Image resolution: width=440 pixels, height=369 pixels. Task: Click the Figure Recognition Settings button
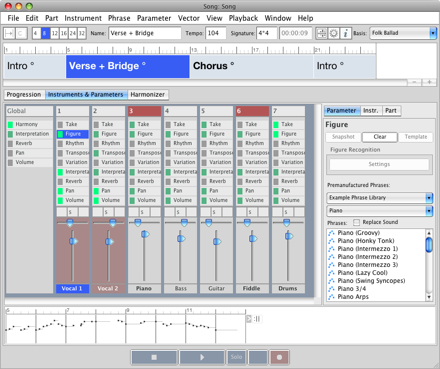pyautogui.click(x=379, y=164)
